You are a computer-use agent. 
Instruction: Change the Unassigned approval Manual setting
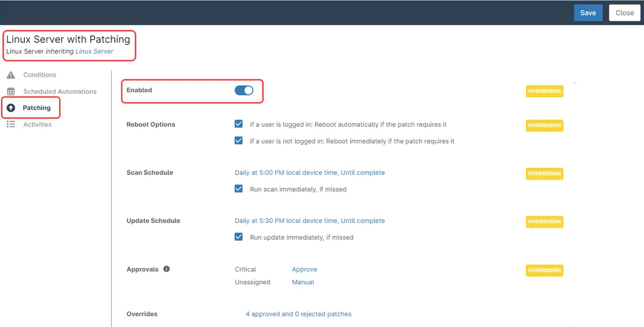[x=303, y=283]
